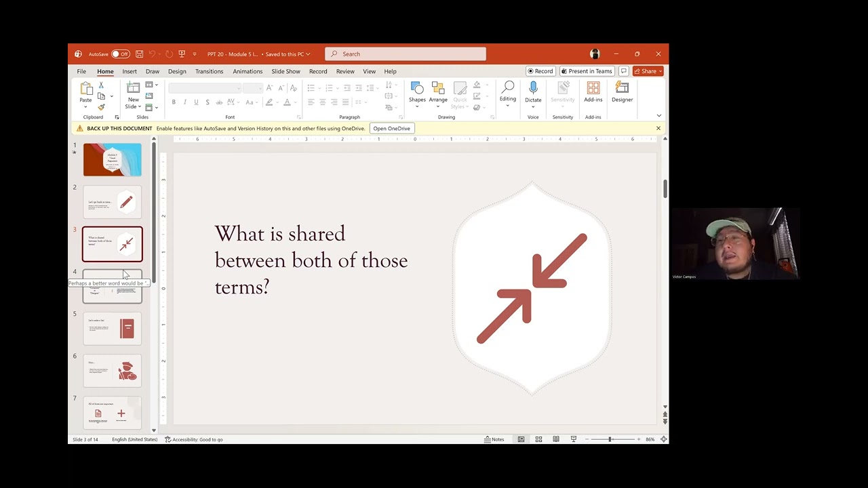
Task: Open the font size combo box
Action: (x=253, y=89)
